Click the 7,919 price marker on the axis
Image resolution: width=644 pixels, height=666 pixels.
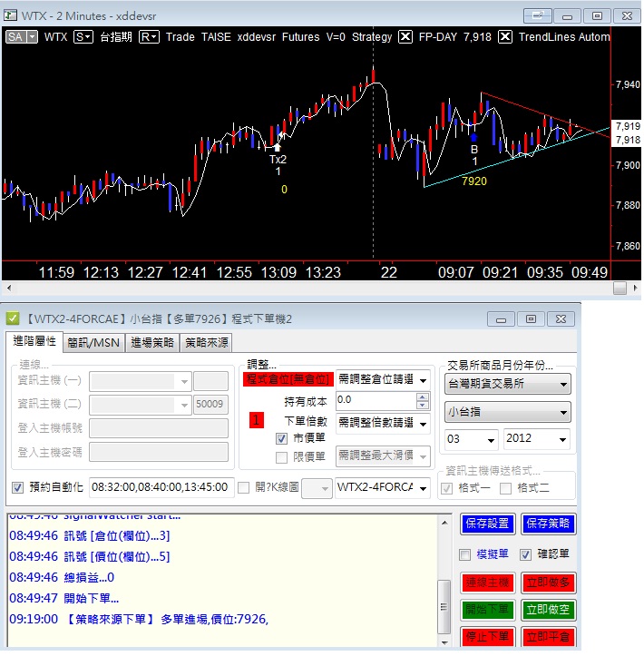[628, 126]
